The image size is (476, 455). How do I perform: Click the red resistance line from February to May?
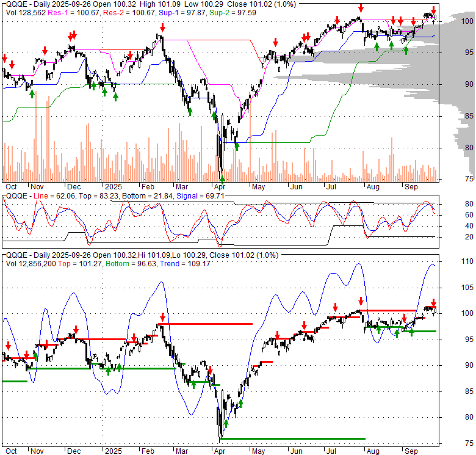(205, 324)
